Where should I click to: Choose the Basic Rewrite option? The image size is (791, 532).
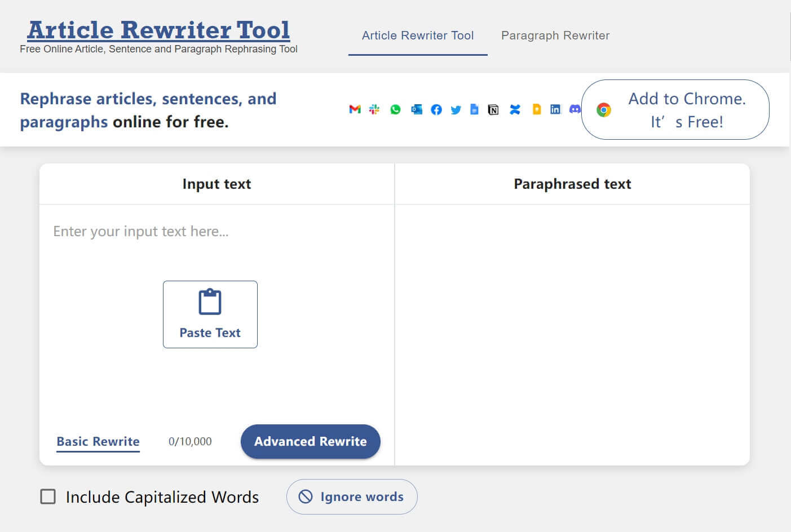98,441
